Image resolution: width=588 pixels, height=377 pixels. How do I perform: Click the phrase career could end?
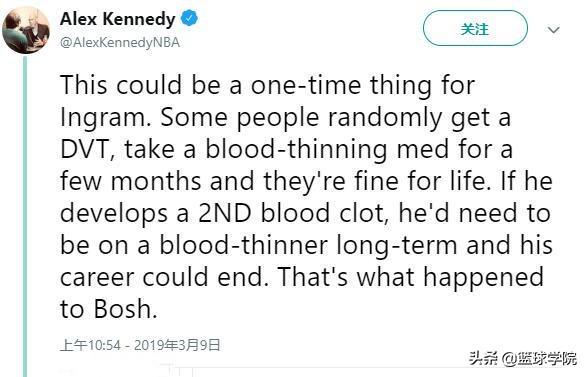pos(164,277)
